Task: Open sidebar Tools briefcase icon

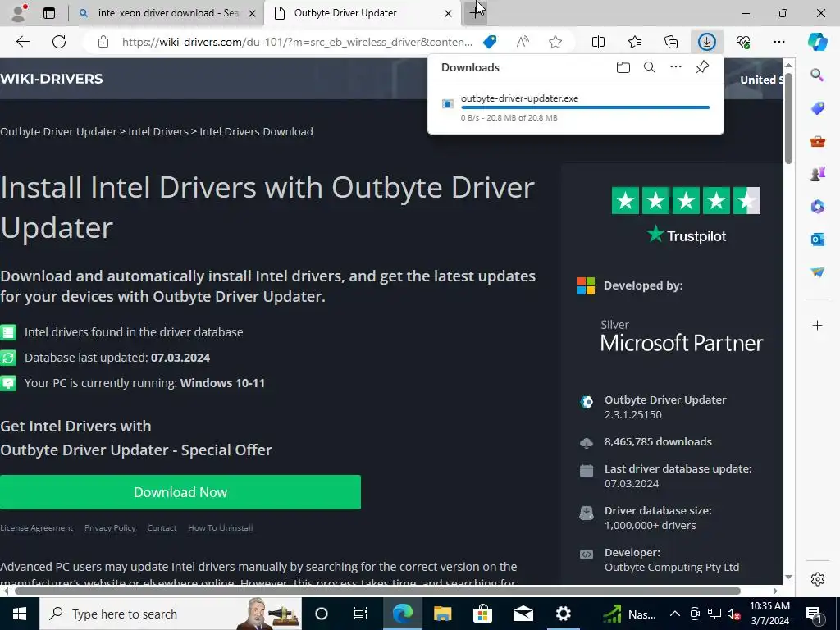Action: (817, 141)
